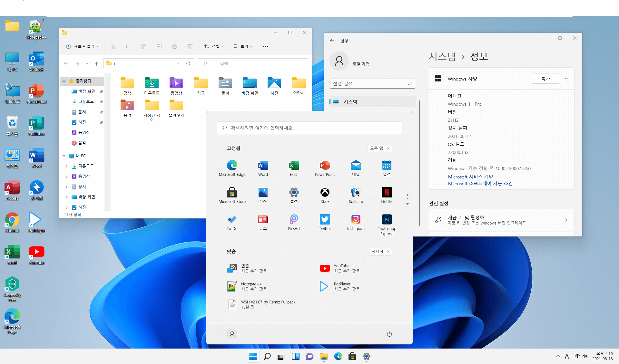Open Excel in Start menu pinned apps
This screenshot has height=364, width=619.
coord(294,168)
